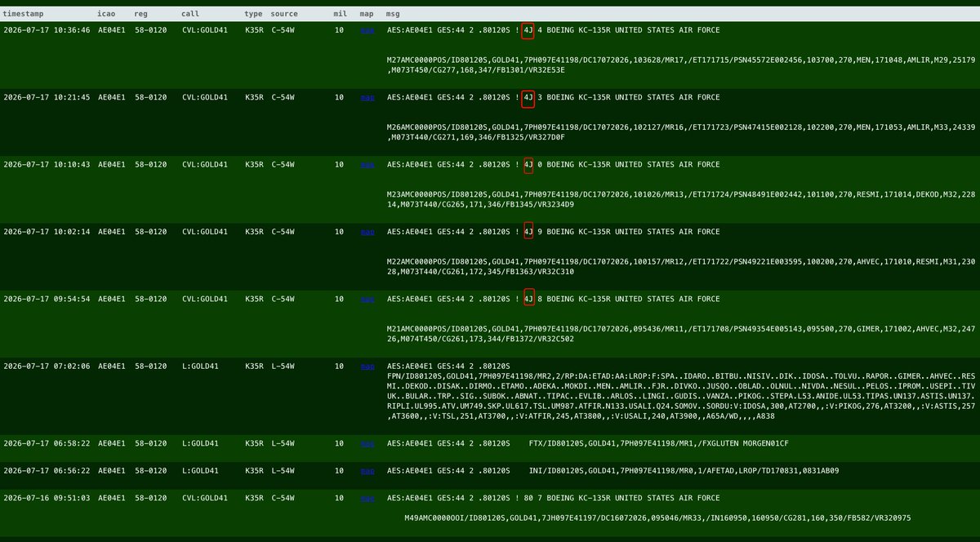Select timestamp '2026-07-17 10:36:46'
Viewport: 980px width, 542px height.
point(47,30)
